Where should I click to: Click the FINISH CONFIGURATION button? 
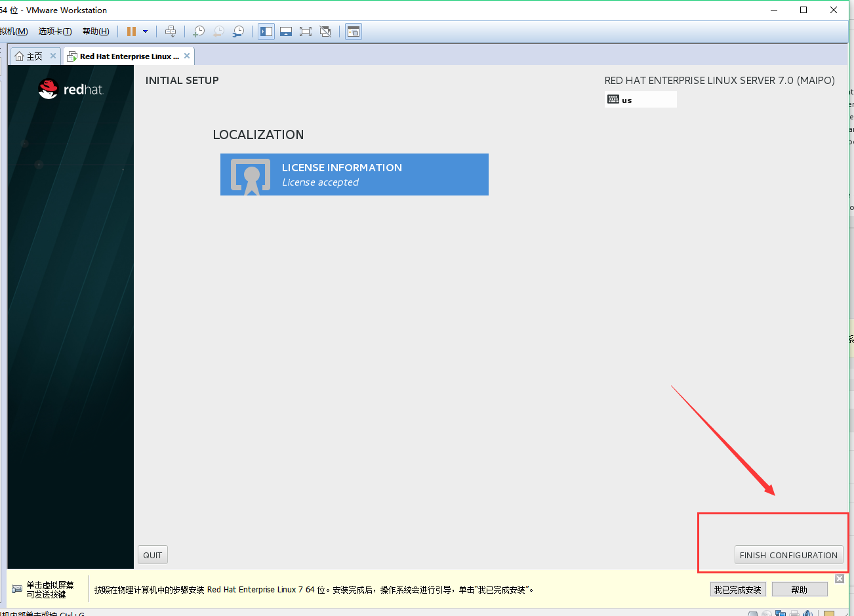point(788,555)
